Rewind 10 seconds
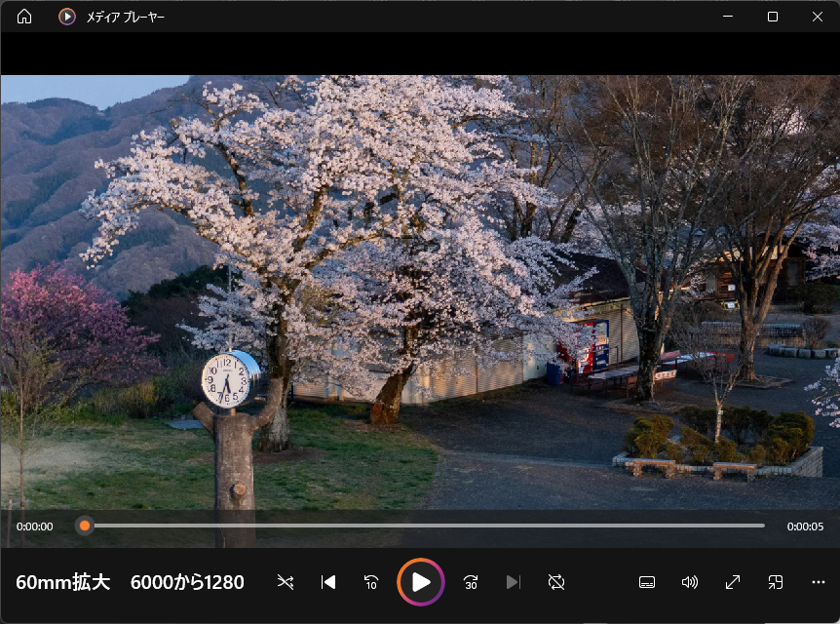The height and width of the screenshot is (624, 840). 371,582
